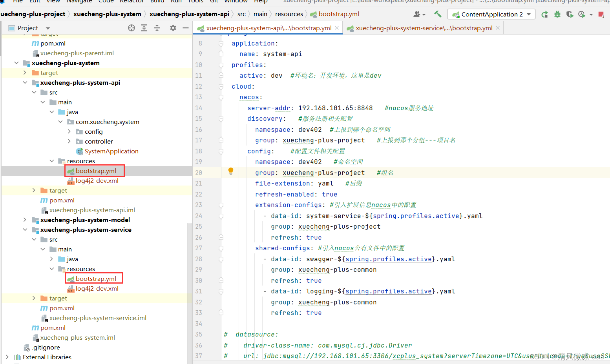Click Maven icon of system-api pom.xml

coord(44,200)
